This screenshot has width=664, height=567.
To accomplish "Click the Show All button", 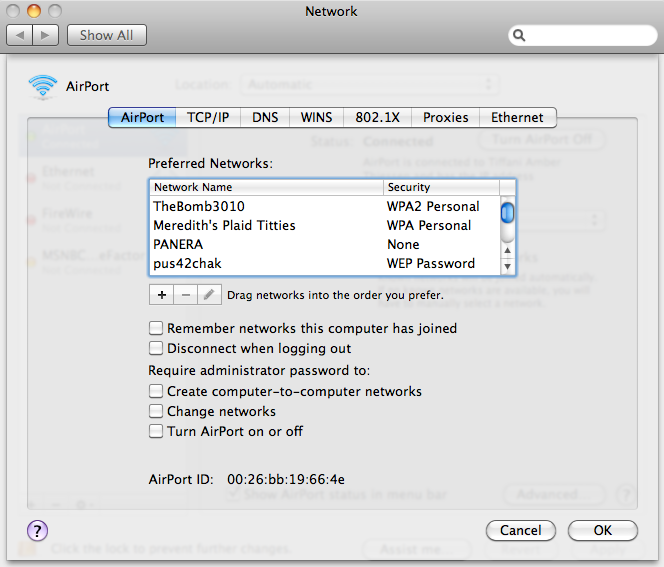I will pos(107,35).
